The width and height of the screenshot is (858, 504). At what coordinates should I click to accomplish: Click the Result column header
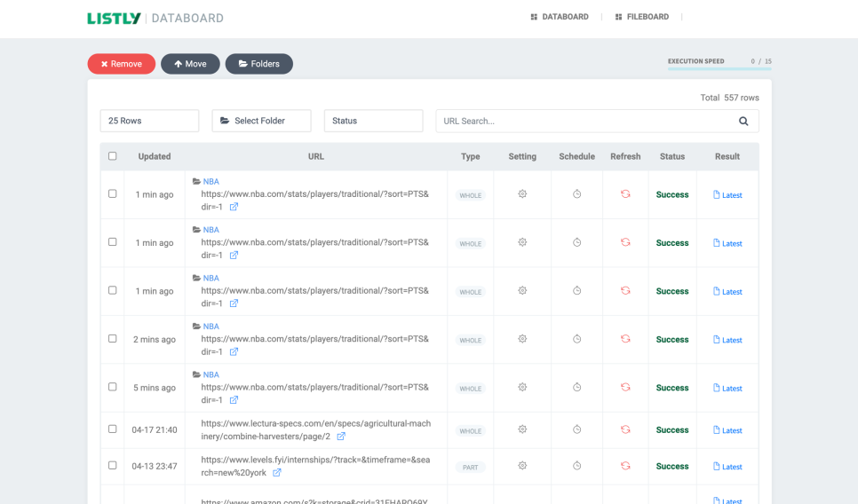(727, 156)
